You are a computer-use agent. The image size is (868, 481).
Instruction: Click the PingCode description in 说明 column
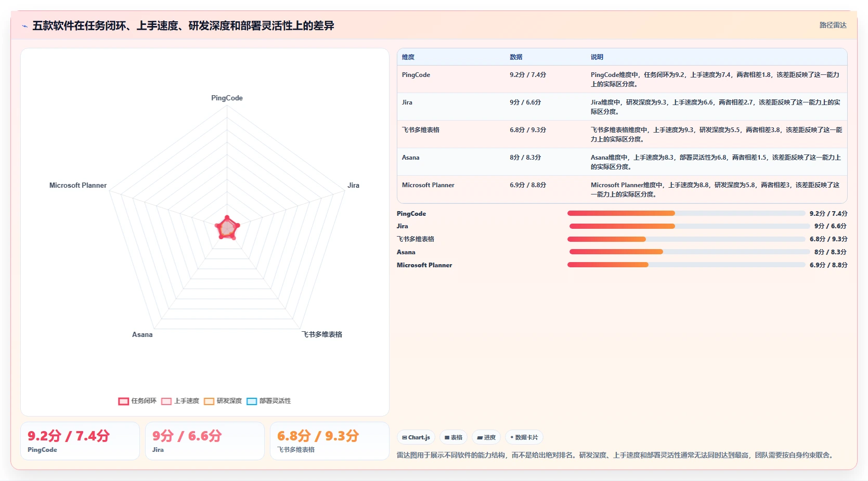tap(716, 80)
